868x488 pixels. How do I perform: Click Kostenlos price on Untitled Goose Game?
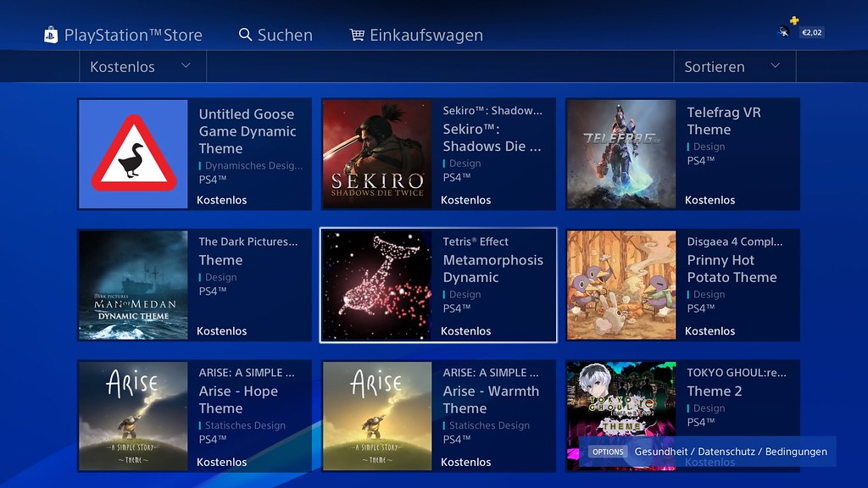click(221, 200)
